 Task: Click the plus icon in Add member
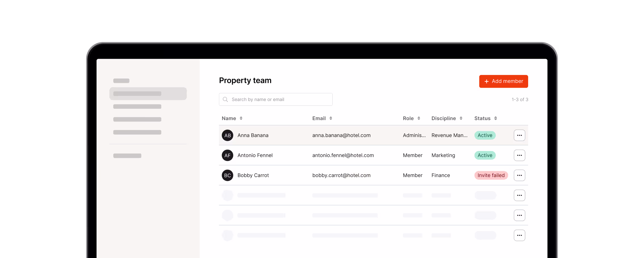click(x=486, y=81)
